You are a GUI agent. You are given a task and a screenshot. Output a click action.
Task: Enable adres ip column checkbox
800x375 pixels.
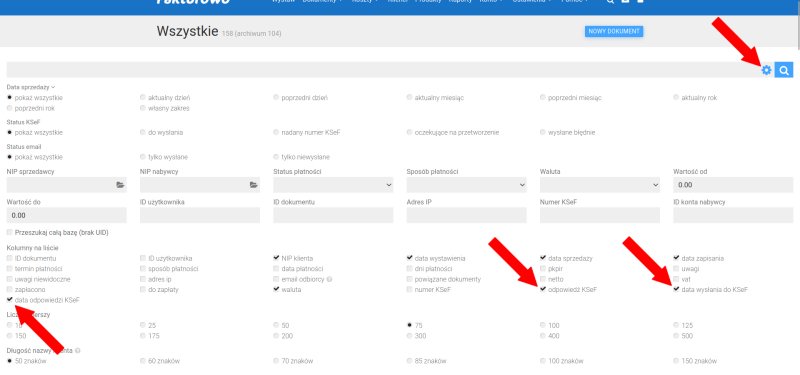coord(143,279)
